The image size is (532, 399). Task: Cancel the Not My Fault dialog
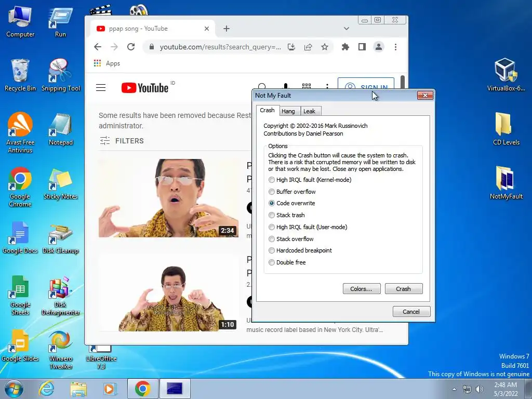click(411, 312)
